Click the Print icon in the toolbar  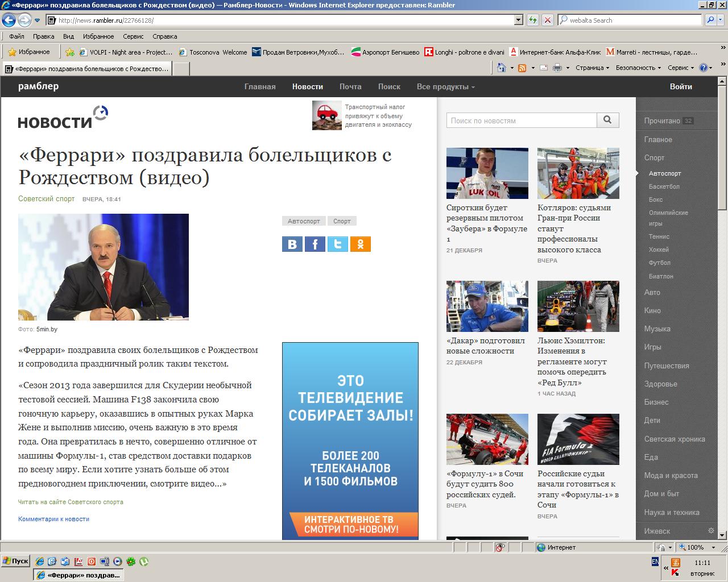pyautogui.click(x=557, y=68)
